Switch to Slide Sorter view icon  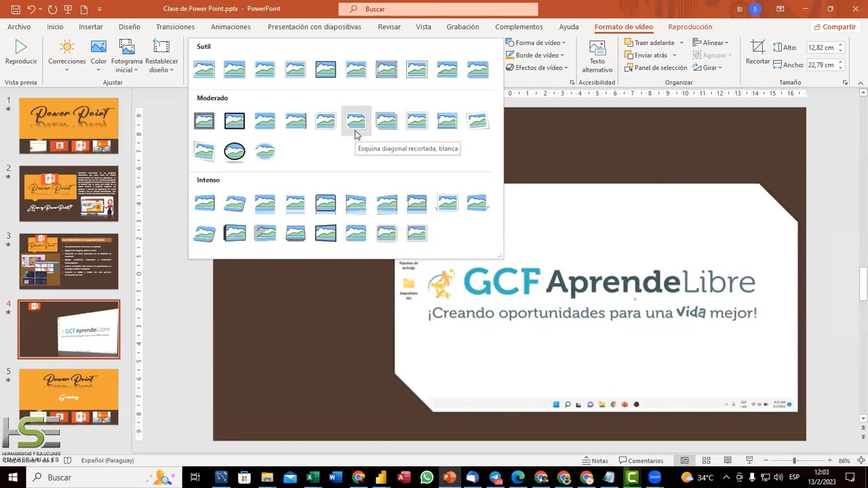pyautogui.click(x=706, y=460)
